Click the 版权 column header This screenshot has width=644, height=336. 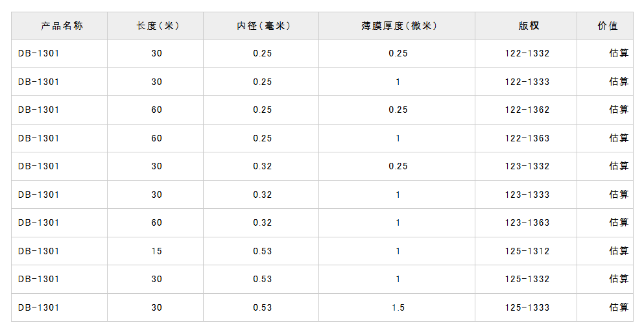point(528,26)
